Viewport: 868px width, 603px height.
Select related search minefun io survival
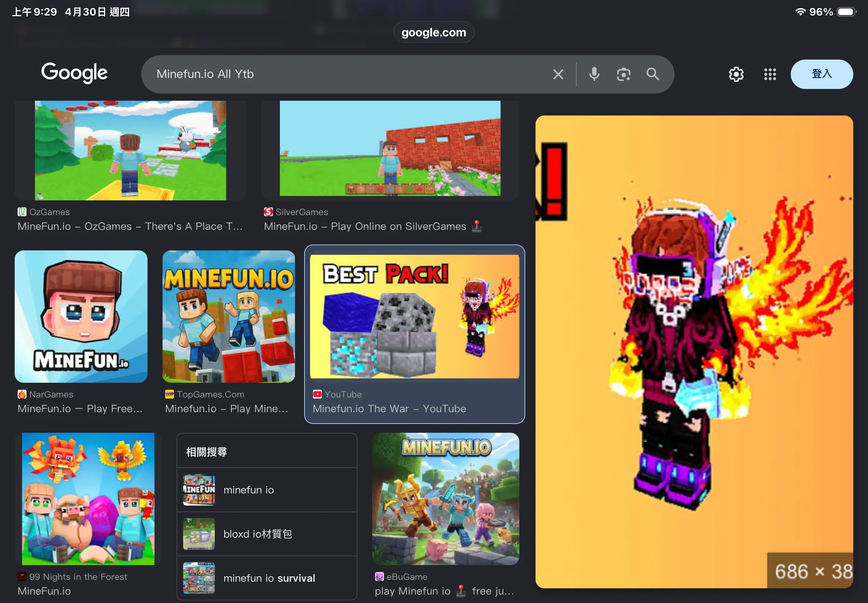pyautogui.click(x=267, y=578)
